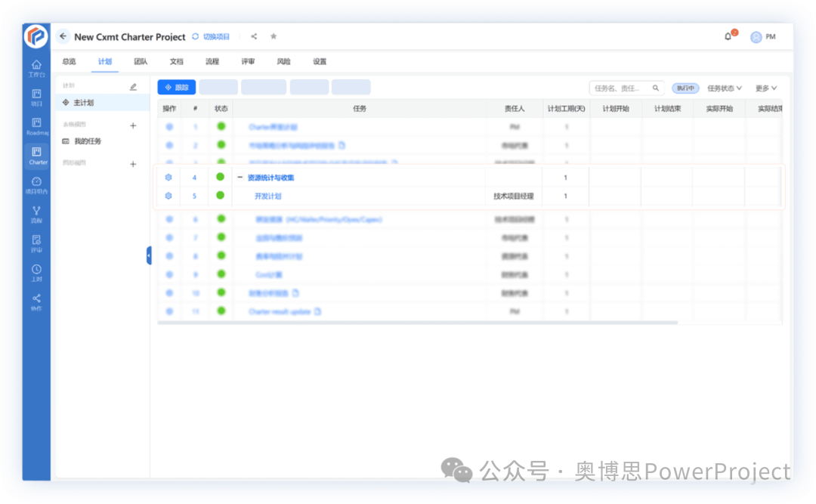The width and height of the screenshot is (816, 504).
Task: Toggle the 执行中 status filter pill
Action: pyautogui.click(x=685, y=88)
